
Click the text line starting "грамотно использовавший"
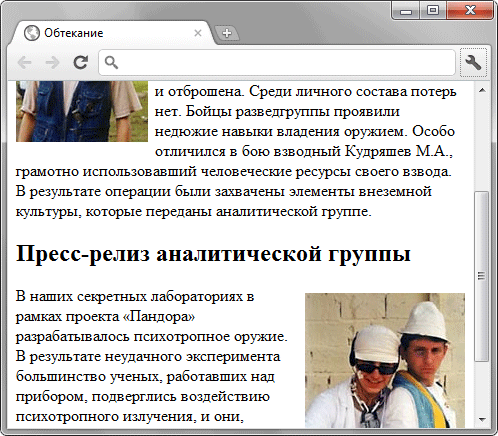233,172
